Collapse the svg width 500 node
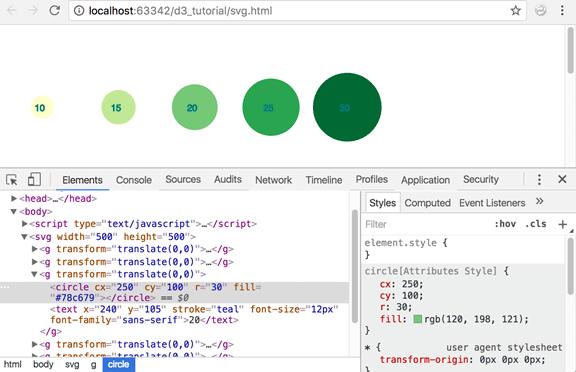Image resolution: width=576 pixels, height=372 pixels. pyautogui.click(x=24, y=237)
